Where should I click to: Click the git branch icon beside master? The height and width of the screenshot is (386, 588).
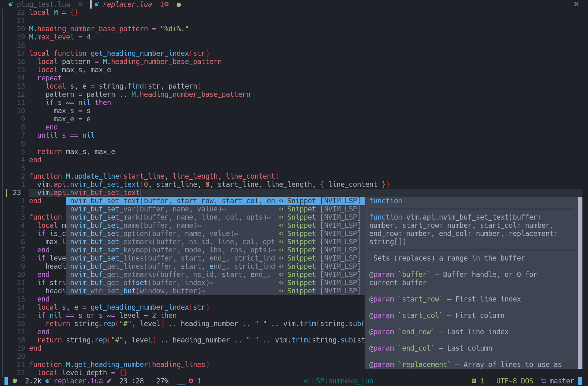tap(543, 381)
